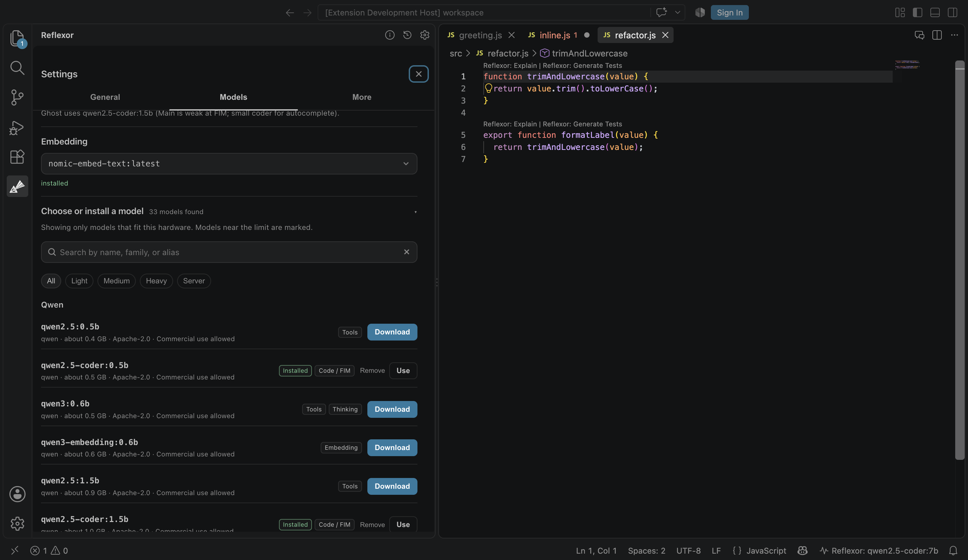
Task: Open editor More Actions menu
Action: [x=954, y=35]
